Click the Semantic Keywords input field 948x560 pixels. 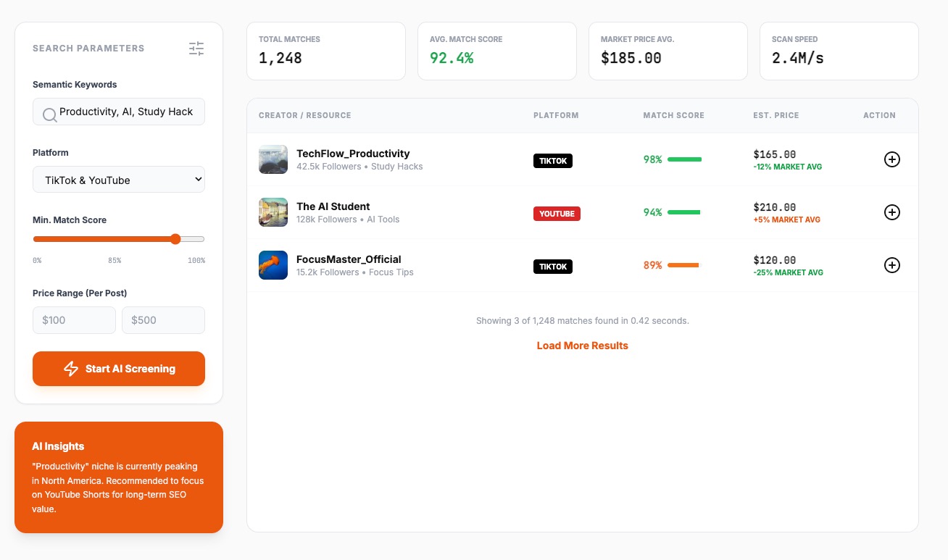127,112
